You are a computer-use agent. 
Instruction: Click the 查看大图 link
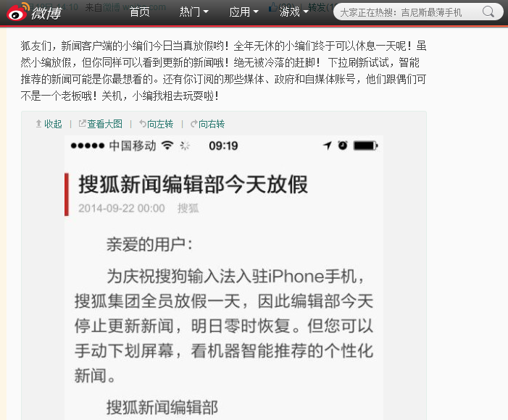pos(104,124)
